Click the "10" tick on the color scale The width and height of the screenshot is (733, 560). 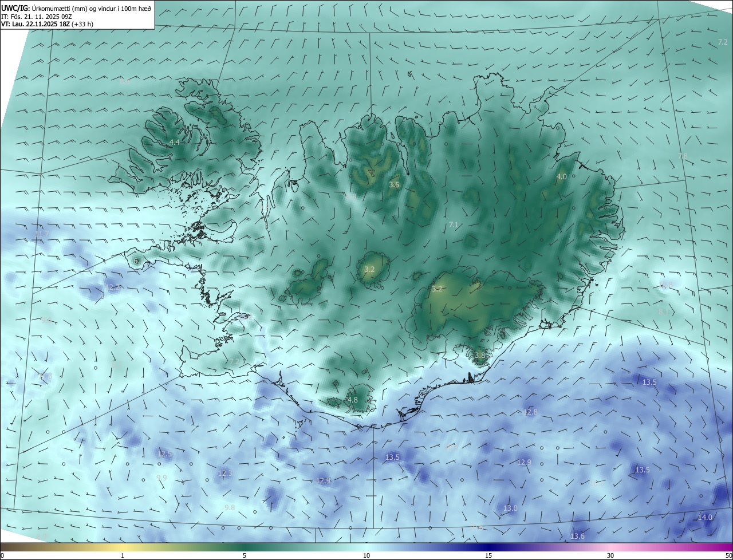pyautogui.click(x=366, y=555)
